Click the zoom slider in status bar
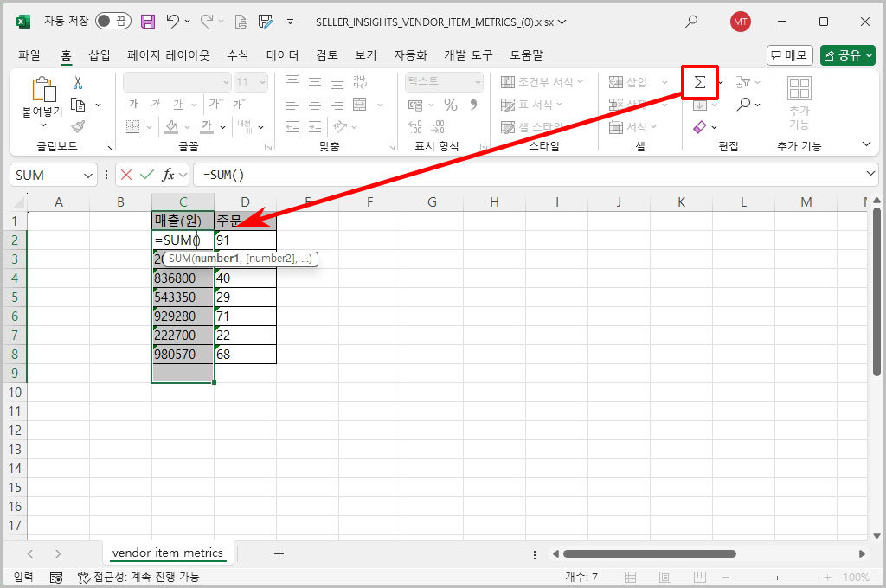Screen dimensions: 886x588 (x=778, y=578)
